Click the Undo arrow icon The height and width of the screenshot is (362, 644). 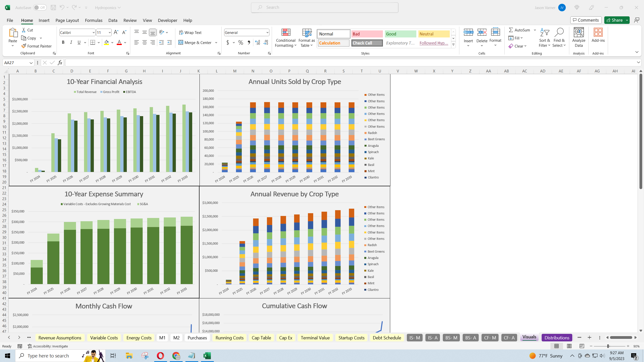point(62,8)
